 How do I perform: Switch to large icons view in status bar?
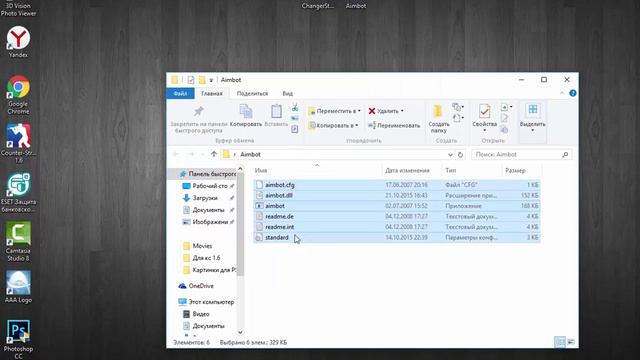(571, 342)
